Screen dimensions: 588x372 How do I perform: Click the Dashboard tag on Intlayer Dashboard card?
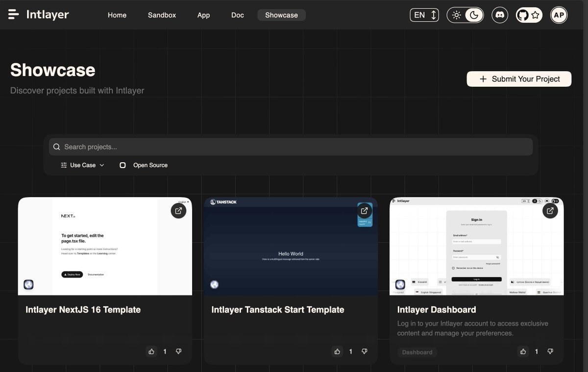click(x=417, y=352)
